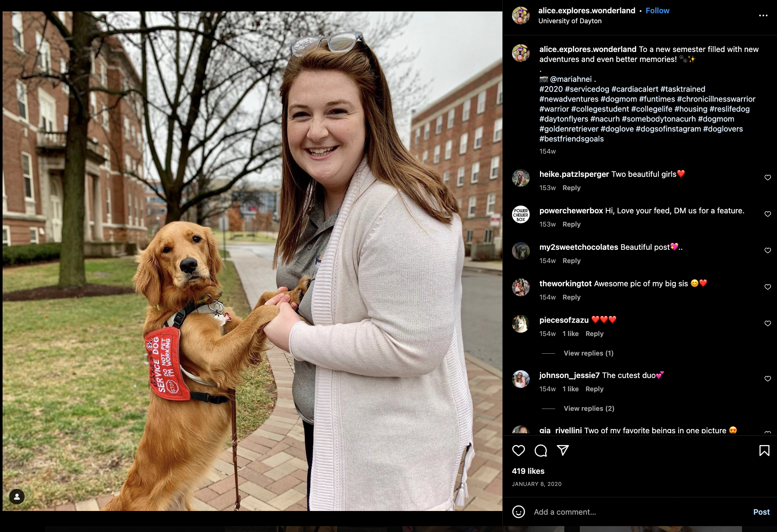The width and height of the screenshot is (777, 532).
Task: Open University of Dayton location
Action: click(x=570, y=21)
